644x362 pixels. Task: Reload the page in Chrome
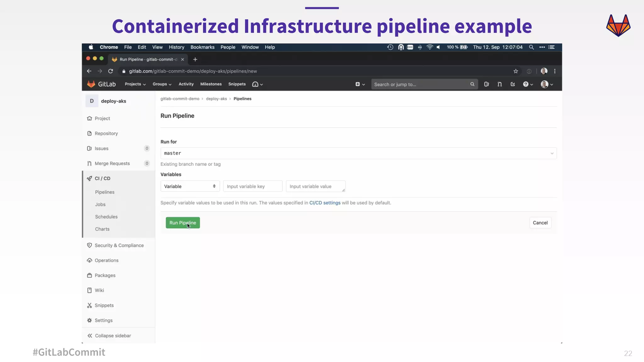(110, 71)
